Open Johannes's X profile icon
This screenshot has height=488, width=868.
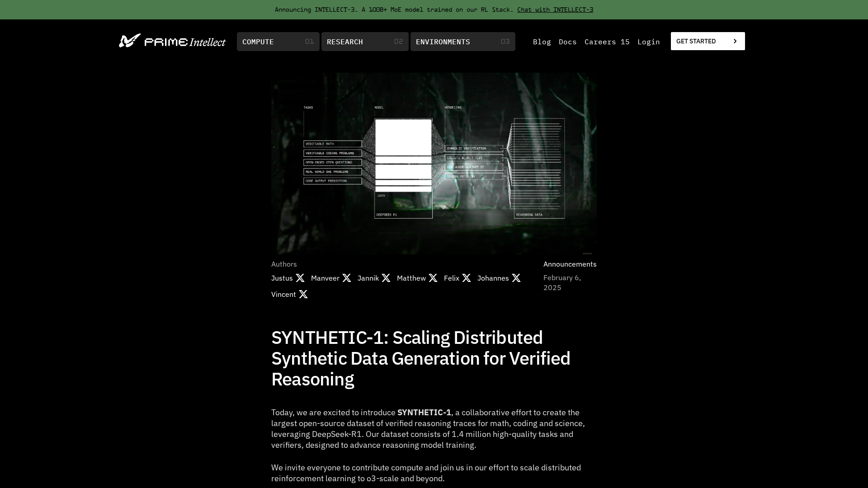coord(516,278)
